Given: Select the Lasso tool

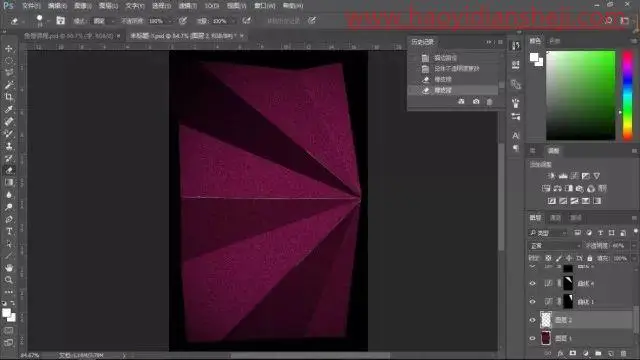Looking at the screenshot, I should (x=9, y=73).
